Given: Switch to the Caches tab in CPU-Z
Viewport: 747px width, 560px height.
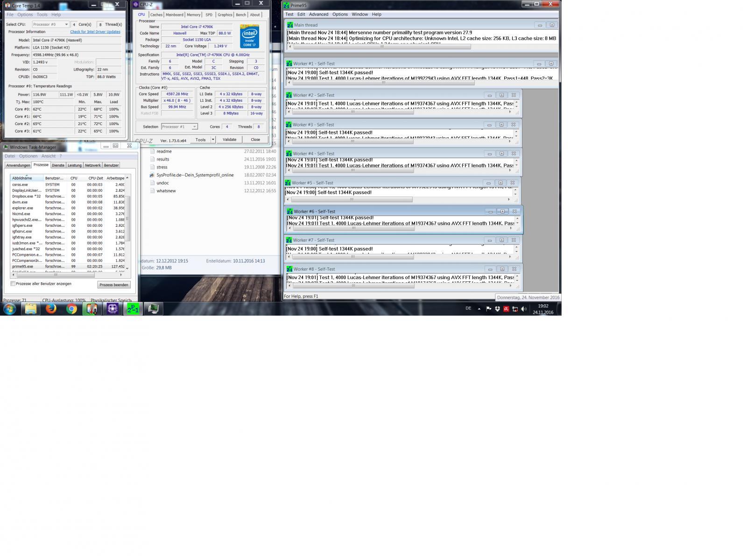Looking at the screenshot, I should coord(156,15).
